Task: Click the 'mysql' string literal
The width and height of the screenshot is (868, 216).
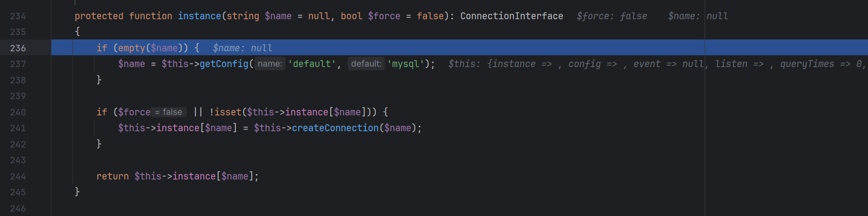Action: point(405,64)
